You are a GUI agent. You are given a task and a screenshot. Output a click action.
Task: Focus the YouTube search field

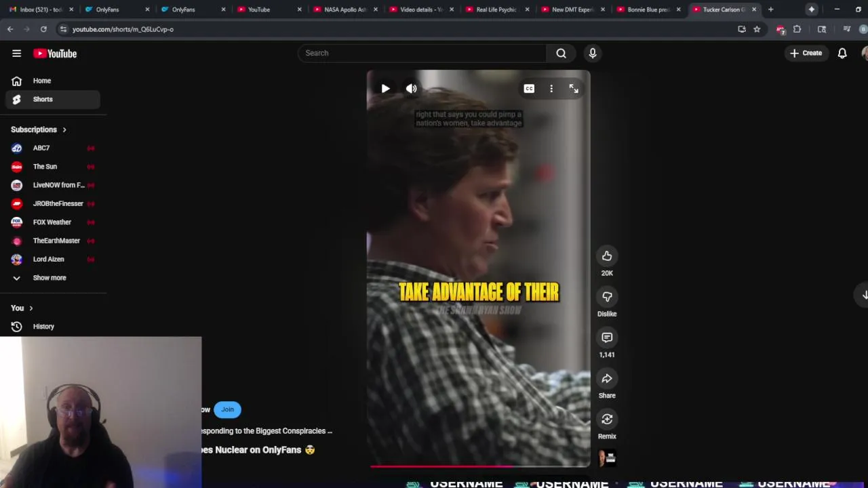(x=422, y=53)
